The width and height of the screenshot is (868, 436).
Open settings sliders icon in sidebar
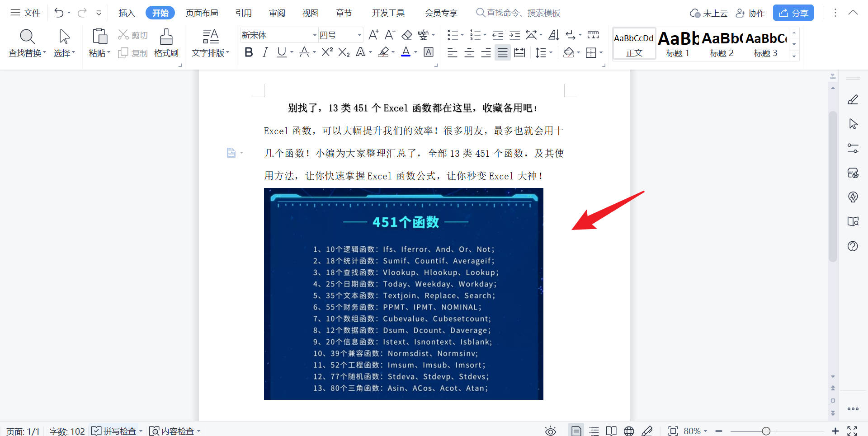pyautogui.click(x=853, y=148)
